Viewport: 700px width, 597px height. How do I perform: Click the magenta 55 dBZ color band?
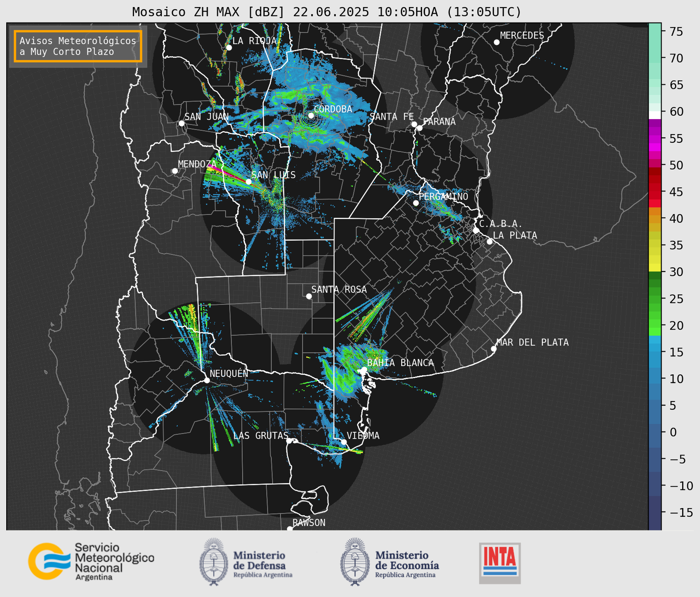(655, 139)
